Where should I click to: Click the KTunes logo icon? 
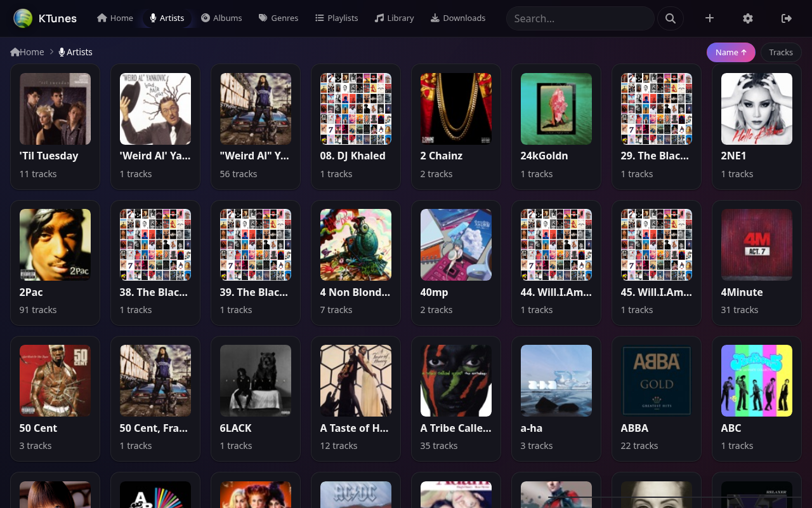click(23, 18)
